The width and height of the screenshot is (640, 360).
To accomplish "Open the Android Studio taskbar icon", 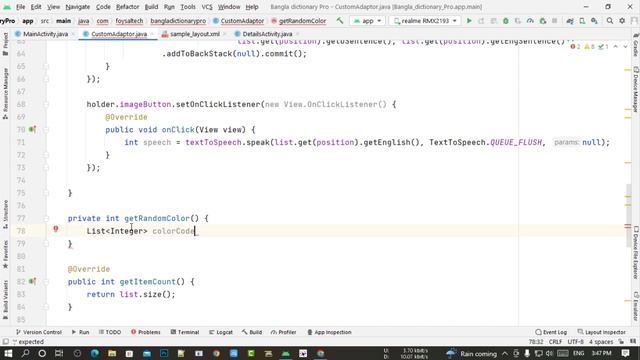I will [x=286, y=353].
